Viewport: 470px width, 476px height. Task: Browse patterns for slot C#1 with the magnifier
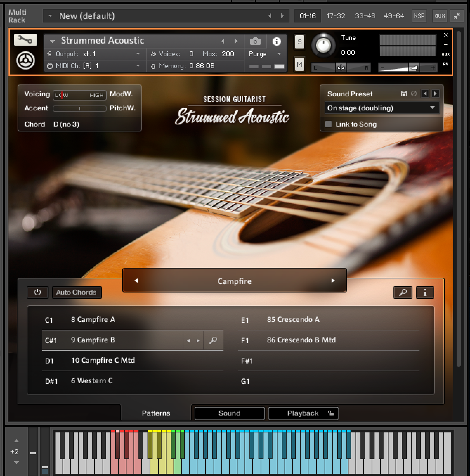point(213,340)
